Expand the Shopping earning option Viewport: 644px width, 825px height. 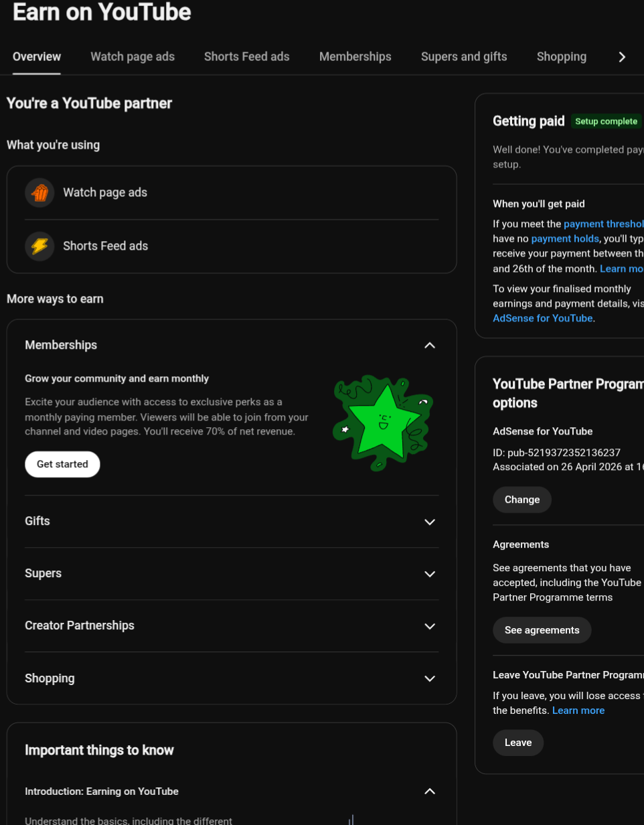430,678
